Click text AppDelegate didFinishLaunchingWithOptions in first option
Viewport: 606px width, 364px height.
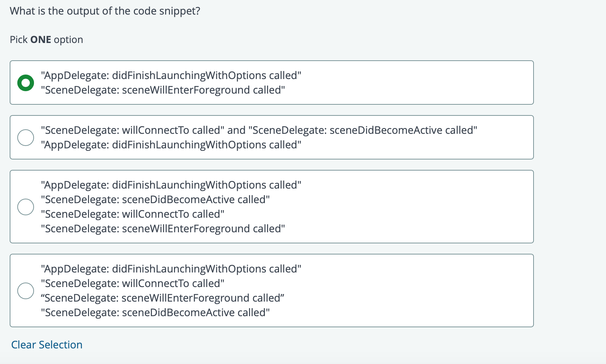pos(171,75)
